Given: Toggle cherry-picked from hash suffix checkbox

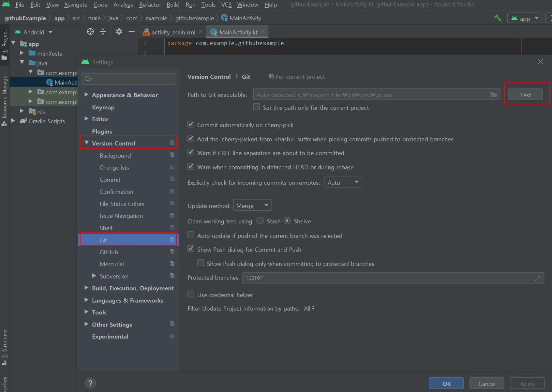Looking at the screenshot, I should pyautogui.click(x=191, y=138).
